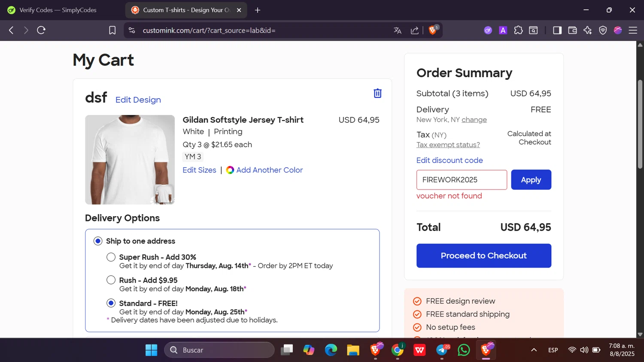The height and width of the screenshot is (362, 644).
Task: Open a new browser tab
Action: [258, 10]
